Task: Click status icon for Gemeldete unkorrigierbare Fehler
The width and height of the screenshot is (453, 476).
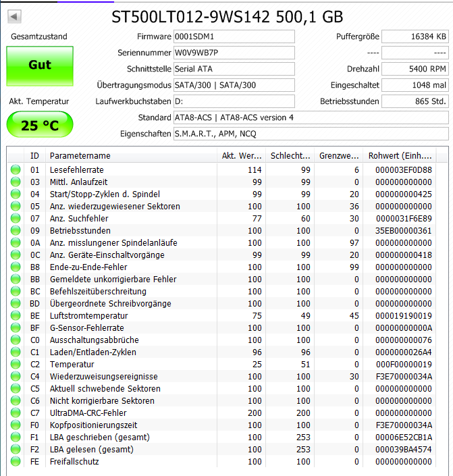Action: click(16, 279)
